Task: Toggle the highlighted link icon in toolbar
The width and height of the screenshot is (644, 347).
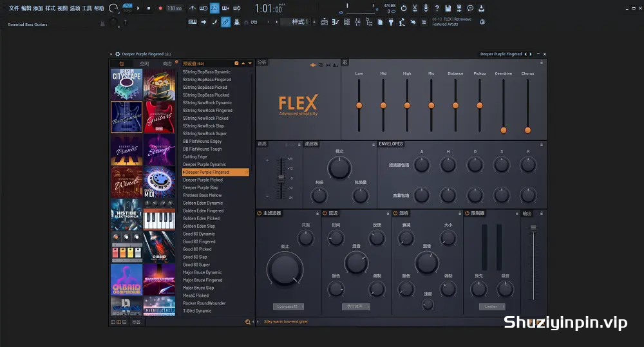Action: 225,22
